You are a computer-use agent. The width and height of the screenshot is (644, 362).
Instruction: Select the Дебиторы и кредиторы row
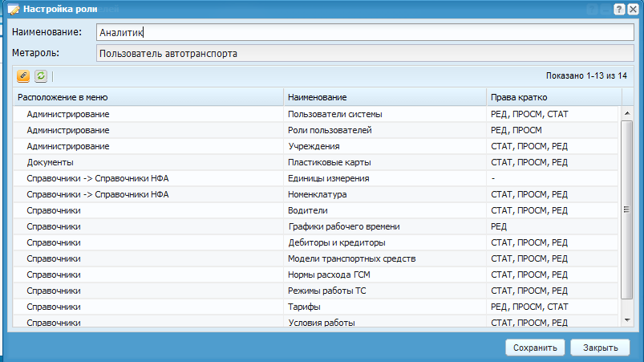[x=315, y=242]
